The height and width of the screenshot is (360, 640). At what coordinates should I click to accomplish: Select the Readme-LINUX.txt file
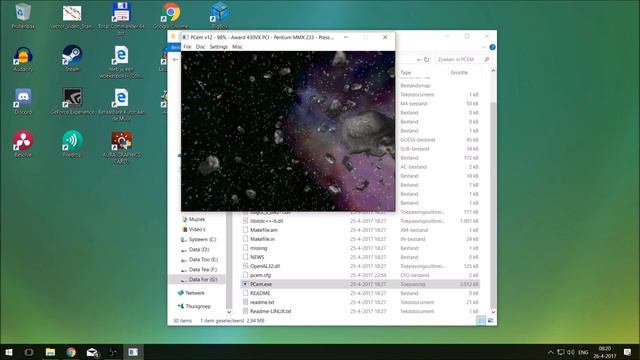coord(271,311)
